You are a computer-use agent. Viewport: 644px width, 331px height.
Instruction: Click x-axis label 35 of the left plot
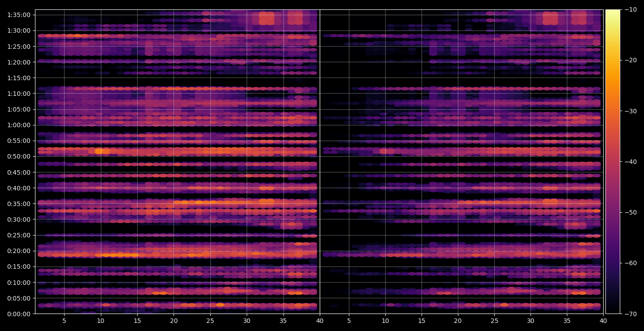[283, 321]
